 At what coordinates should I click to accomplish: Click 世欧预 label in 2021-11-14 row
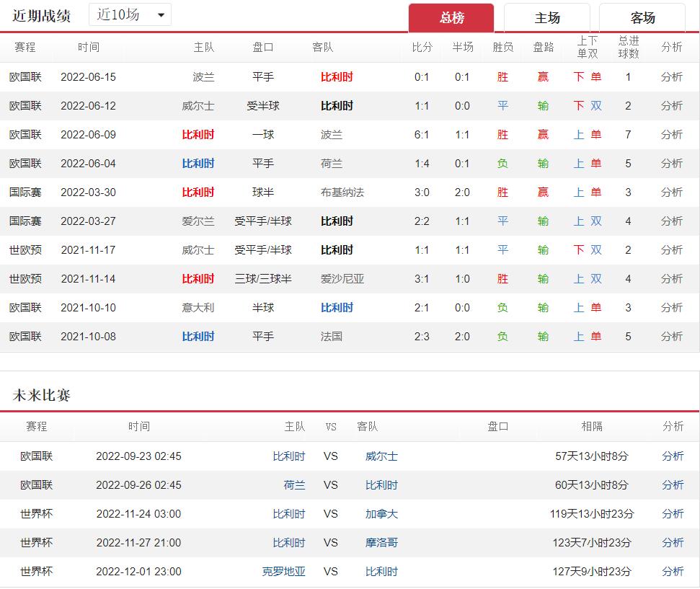[25, 279]
